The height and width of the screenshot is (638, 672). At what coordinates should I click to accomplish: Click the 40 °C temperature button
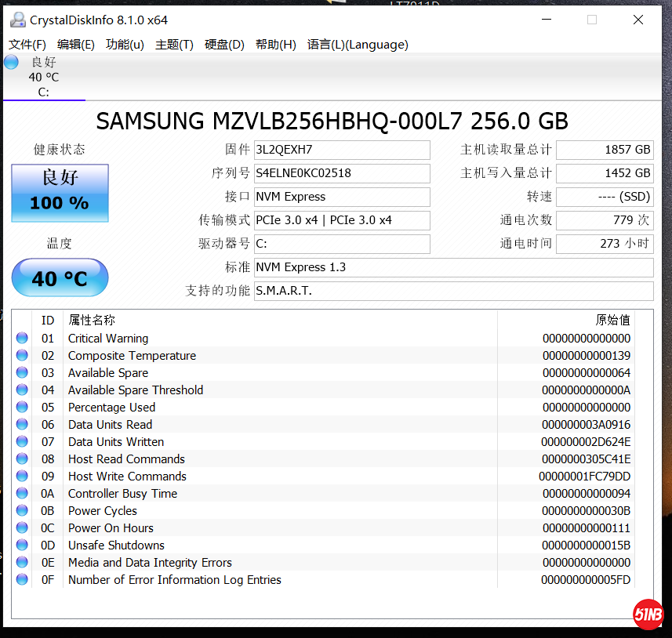60,277
